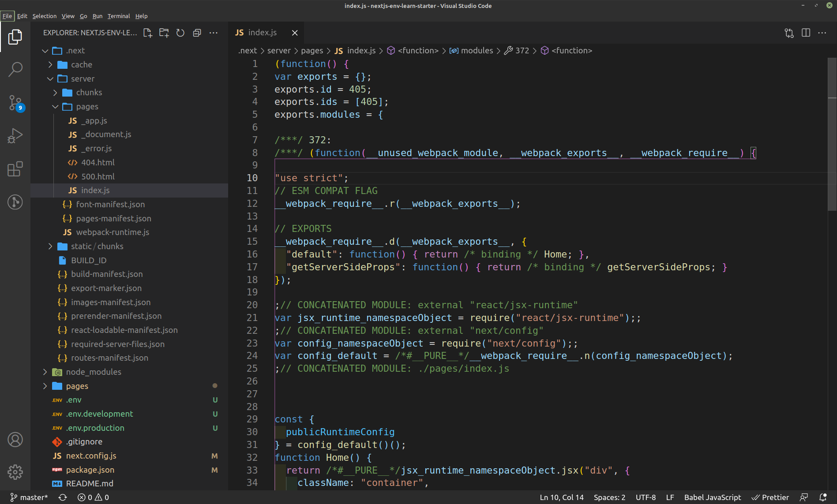Change indentation via Spaces: 2
This screenshot has height=504, width=837.
(609, 497)
